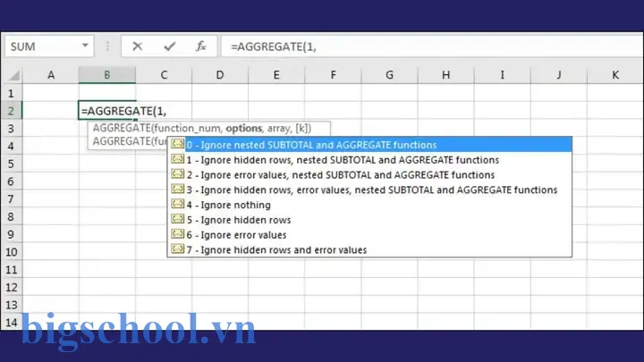
Task: Select column C header
Action: [x=164, y=75]
